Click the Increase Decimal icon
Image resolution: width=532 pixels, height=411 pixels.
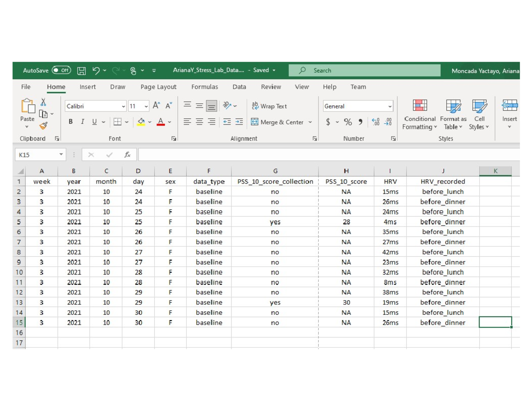point(376,122)
